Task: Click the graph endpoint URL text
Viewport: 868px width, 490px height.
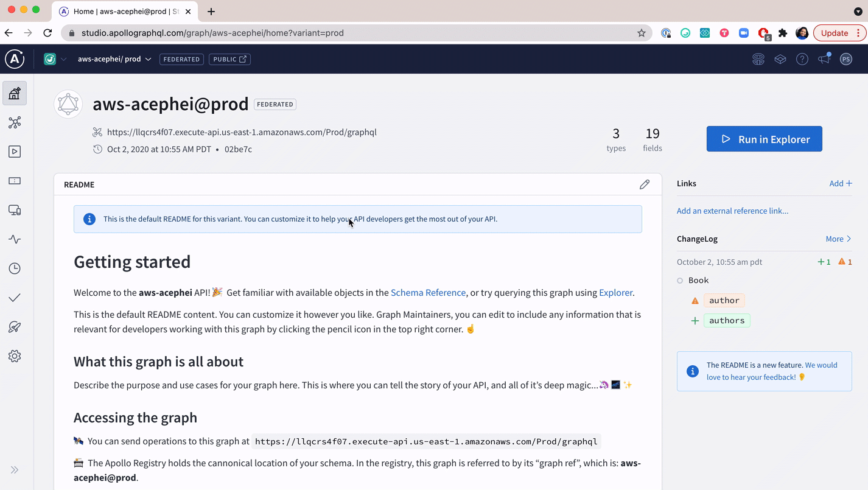Action: coord(242,132)
